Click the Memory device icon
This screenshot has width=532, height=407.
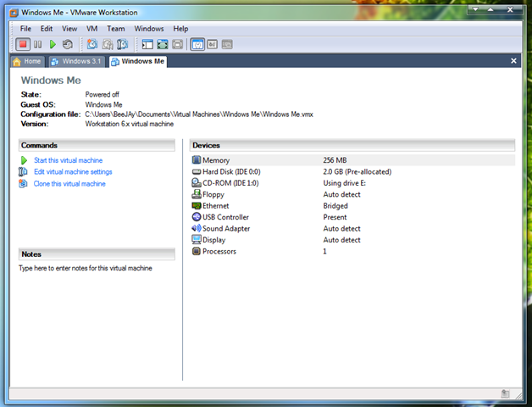pyautogui.click(x=196, y=159)
